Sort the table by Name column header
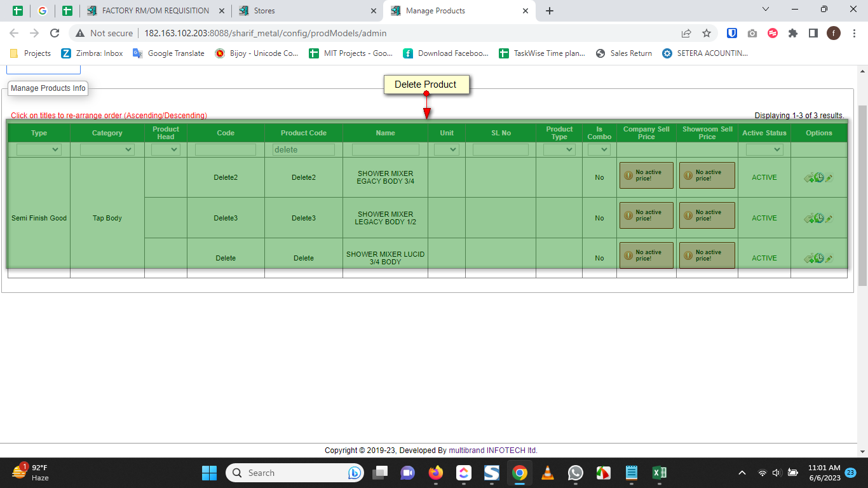The image size is (868, 488). tap(385, 133)
